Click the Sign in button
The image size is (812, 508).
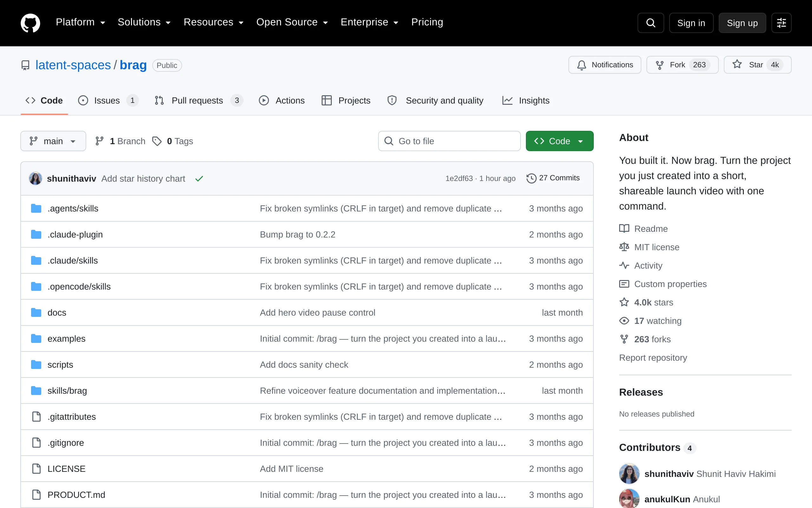tap(691, 23)
